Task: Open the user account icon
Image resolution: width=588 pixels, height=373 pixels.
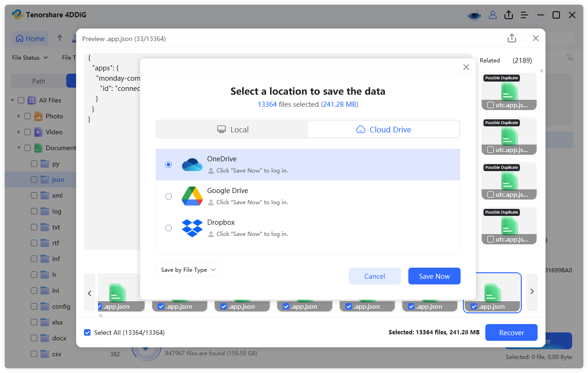Action: click(x=493, y=15)
